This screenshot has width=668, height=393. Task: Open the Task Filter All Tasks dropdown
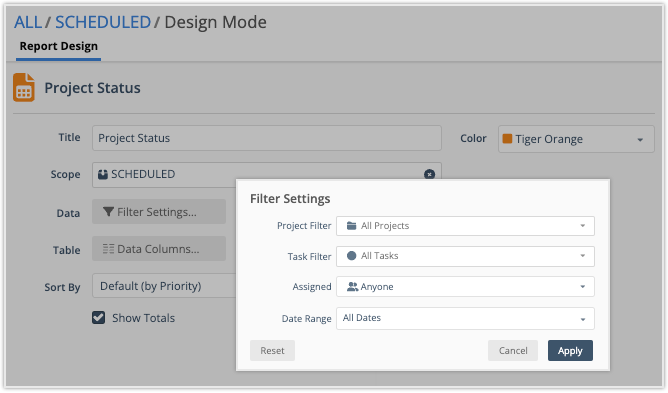click(x=465, y=256)
